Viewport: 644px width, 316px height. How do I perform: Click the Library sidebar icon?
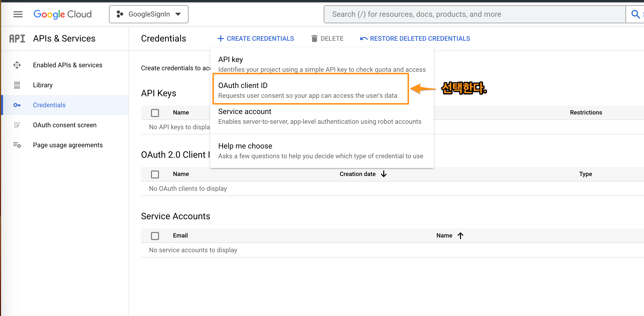[17, 85]
